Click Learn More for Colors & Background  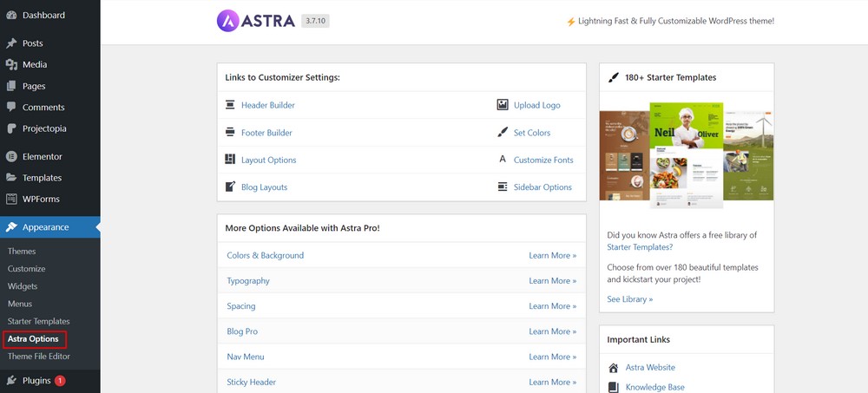(x=552, y=255)
